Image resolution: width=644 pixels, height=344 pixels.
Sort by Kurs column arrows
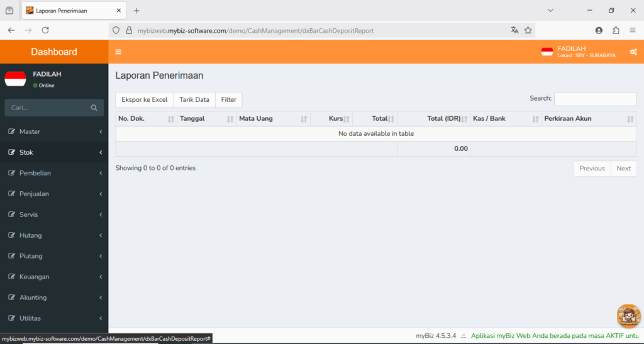[x=347, y=119]
